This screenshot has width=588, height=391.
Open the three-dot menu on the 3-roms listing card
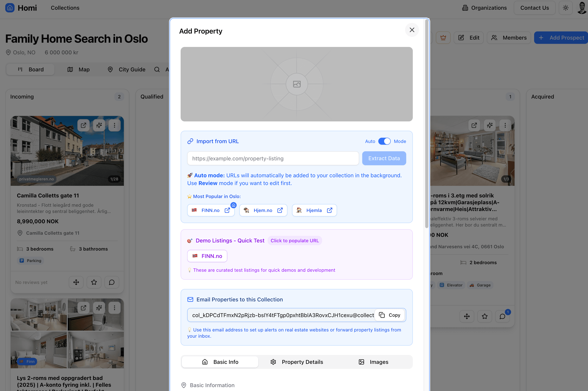pyautogui.click(x=505, y=125)
